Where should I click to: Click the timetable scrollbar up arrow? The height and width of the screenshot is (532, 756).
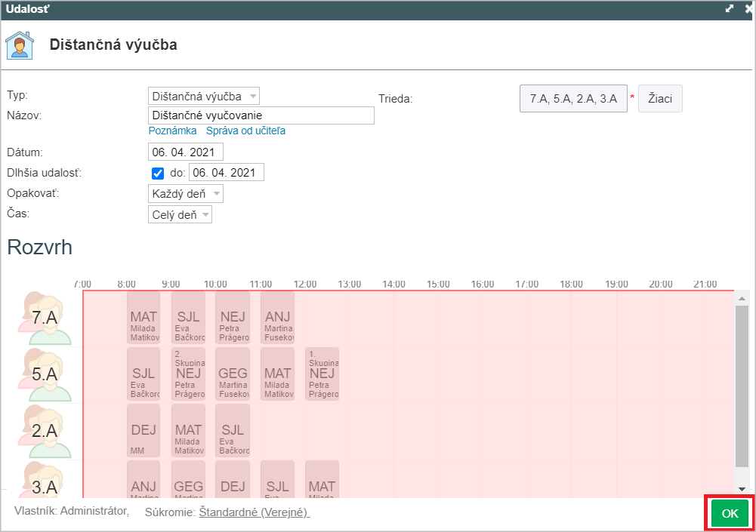[x=742, y=299]
